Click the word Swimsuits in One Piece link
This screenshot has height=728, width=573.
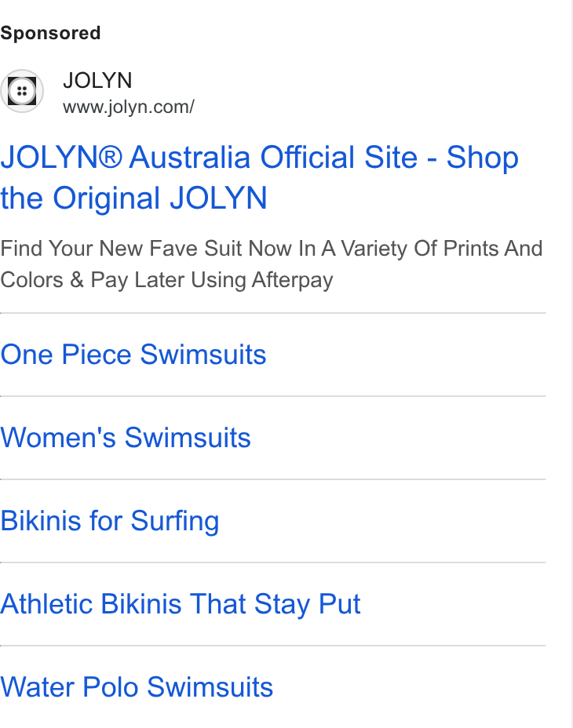(203, 355)
